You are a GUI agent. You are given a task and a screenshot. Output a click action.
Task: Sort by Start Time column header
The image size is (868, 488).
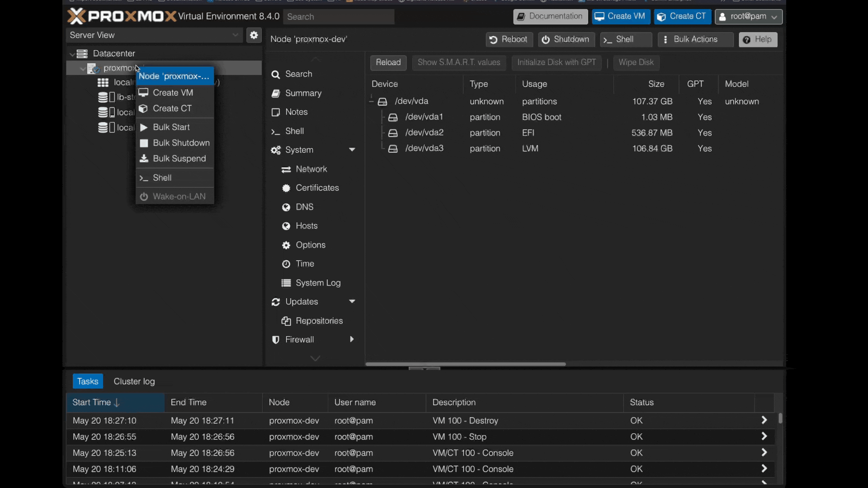115,403
